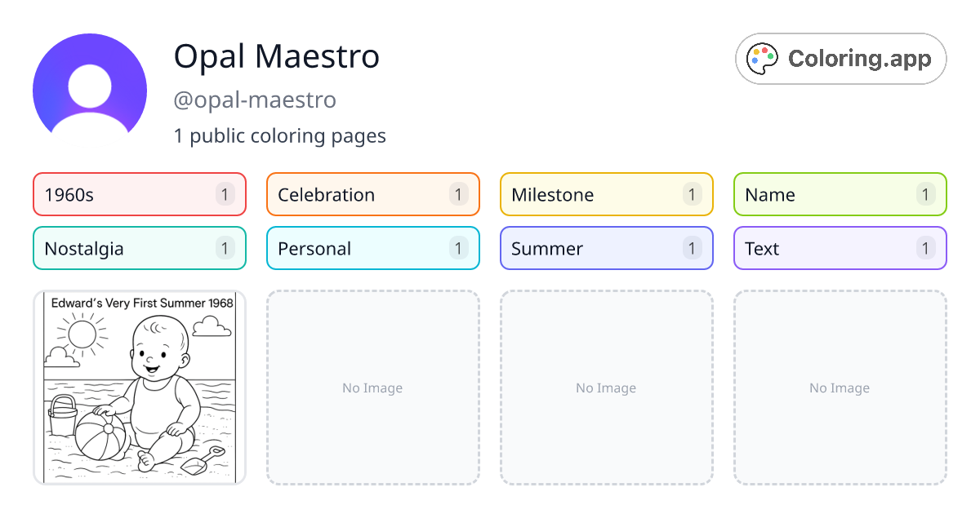Click the Text tag count badge
The image size is (980, 514).
tap(924, 248)
